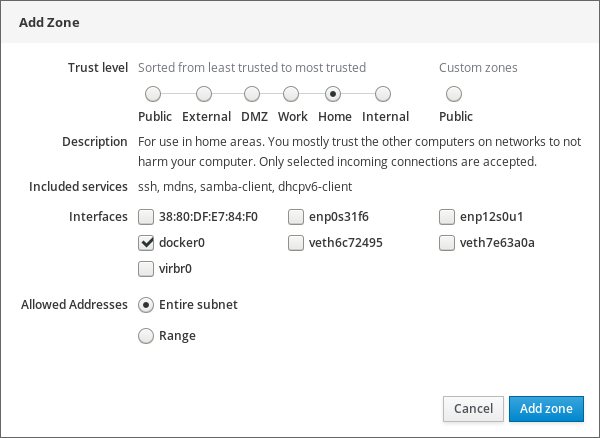Select the least trusted Public trust level

(153, 94)
